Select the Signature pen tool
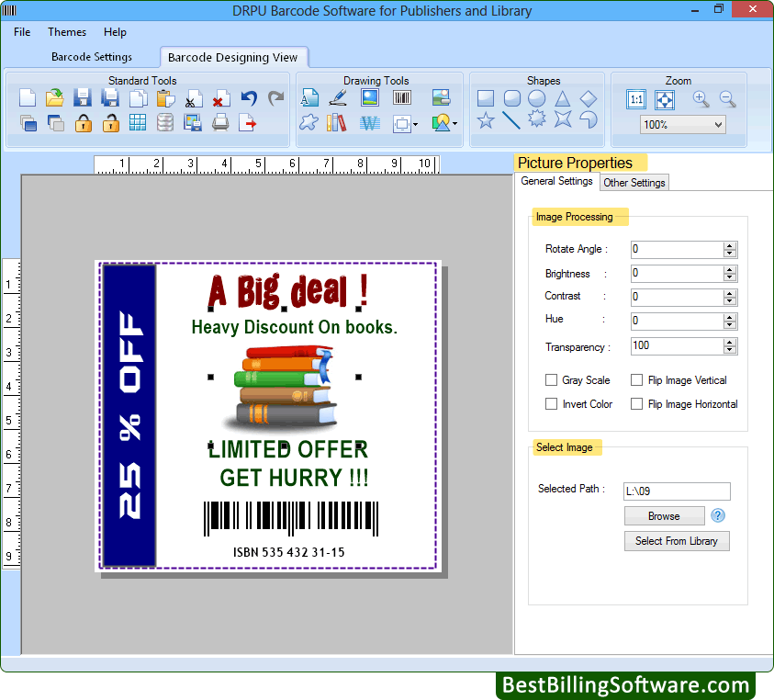The height and width of the screenshot is (700, 774). click(x=338, y=97)
